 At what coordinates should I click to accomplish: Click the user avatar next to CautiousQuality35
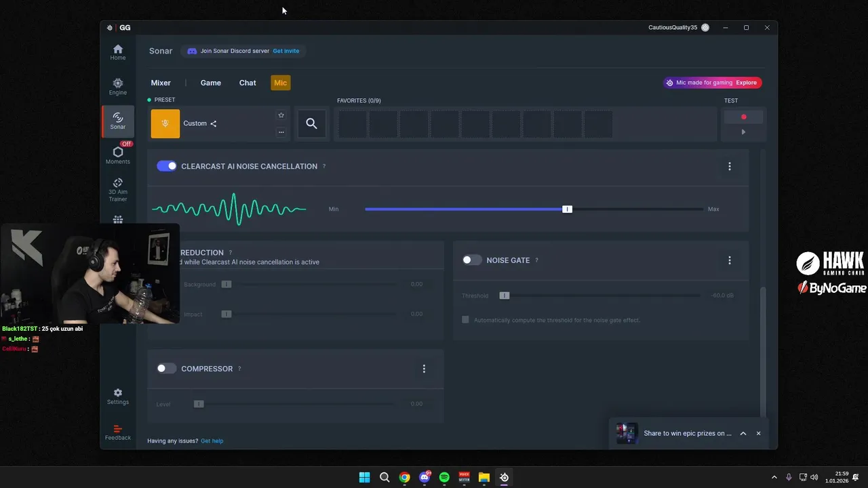coord(705,28)
